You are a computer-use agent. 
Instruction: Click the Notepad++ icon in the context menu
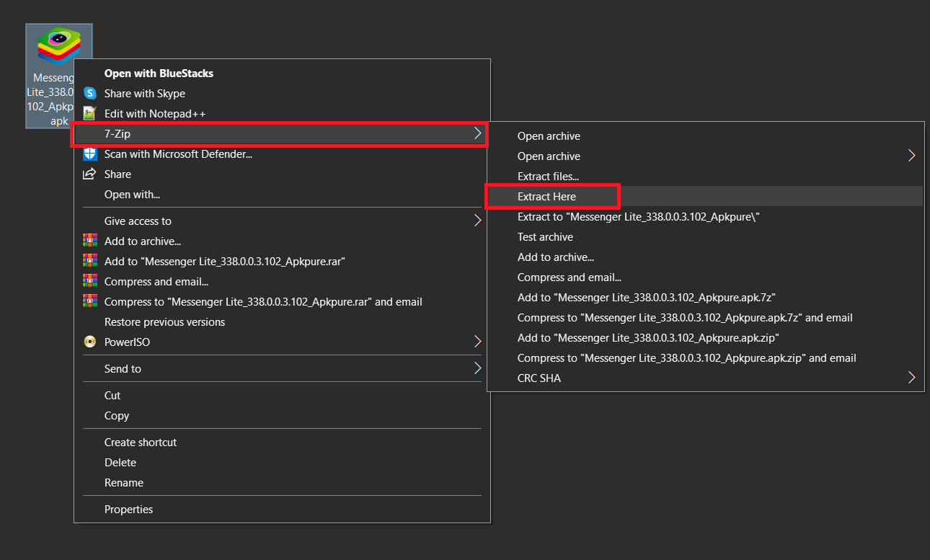click(x=89, y=113)
